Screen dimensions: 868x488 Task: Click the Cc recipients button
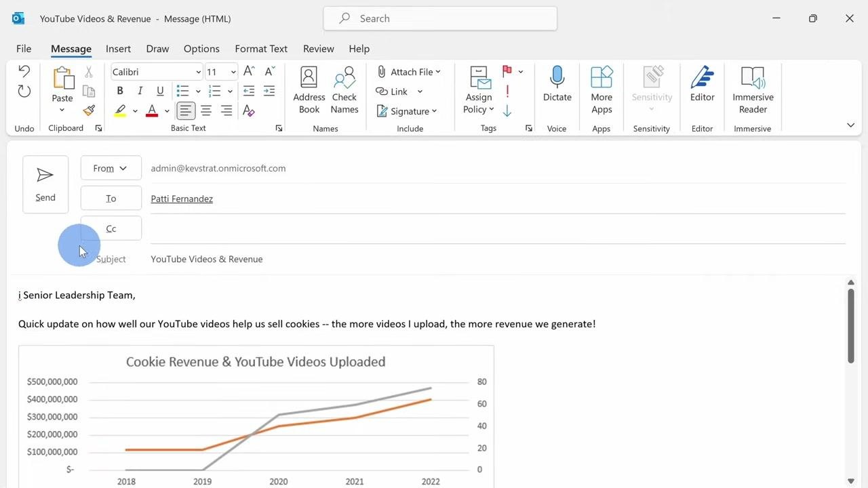[111, 228]
